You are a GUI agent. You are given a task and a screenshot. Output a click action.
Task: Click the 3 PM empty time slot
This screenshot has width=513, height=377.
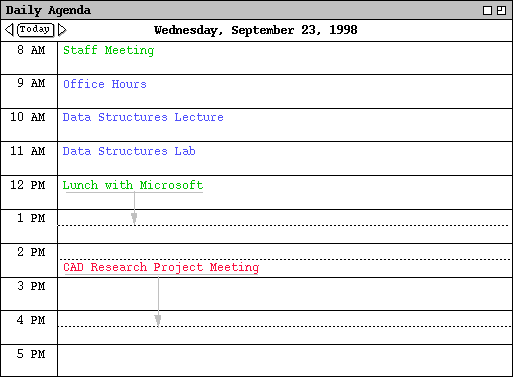(x=285, y=294)
